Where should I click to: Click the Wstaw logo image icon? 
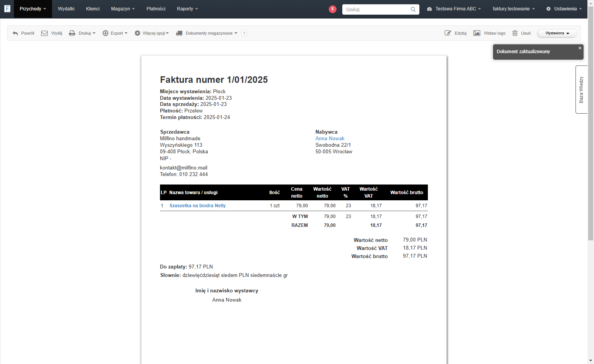[477, 33]
